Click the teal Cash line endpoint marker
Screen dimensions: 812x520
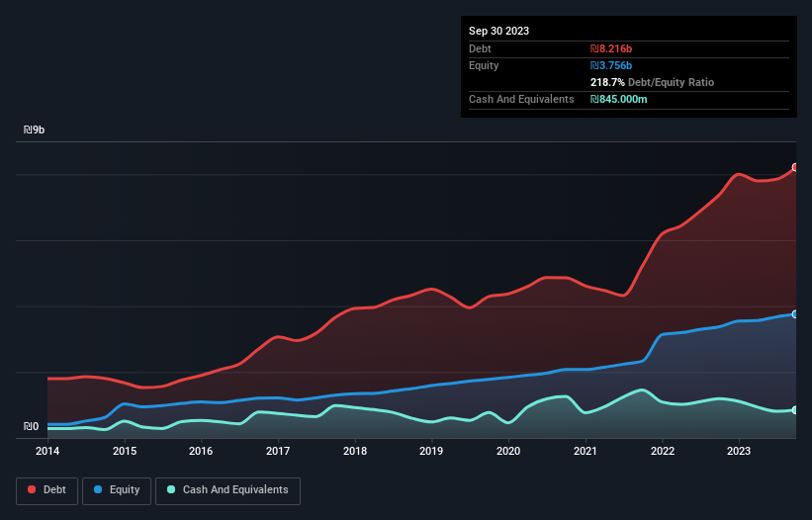click(795, 409)
